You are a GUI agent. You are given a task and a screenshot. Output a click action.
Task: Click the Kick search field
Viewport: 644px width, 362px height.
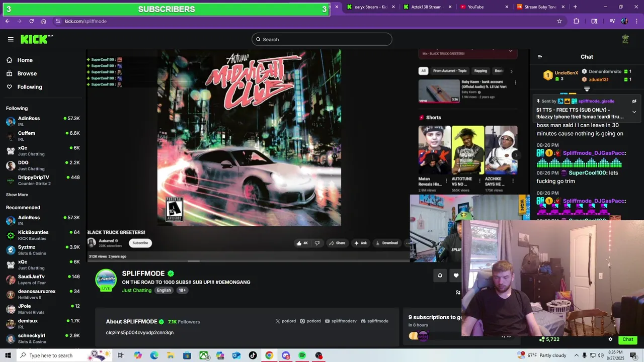pos(322,39)
